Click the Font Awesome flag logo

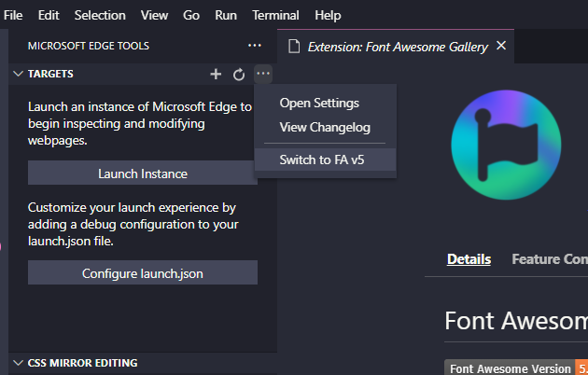coord(506,145)
